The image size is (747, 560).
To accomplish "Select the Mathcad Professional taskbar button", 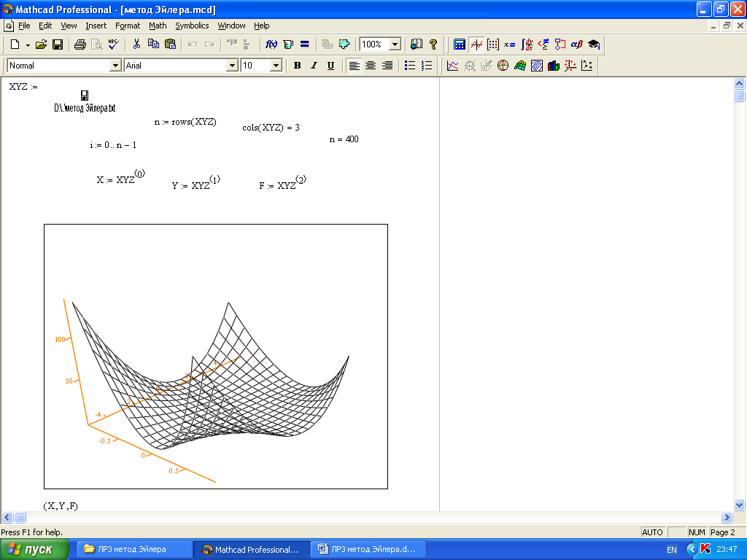I will click(252, 550).
